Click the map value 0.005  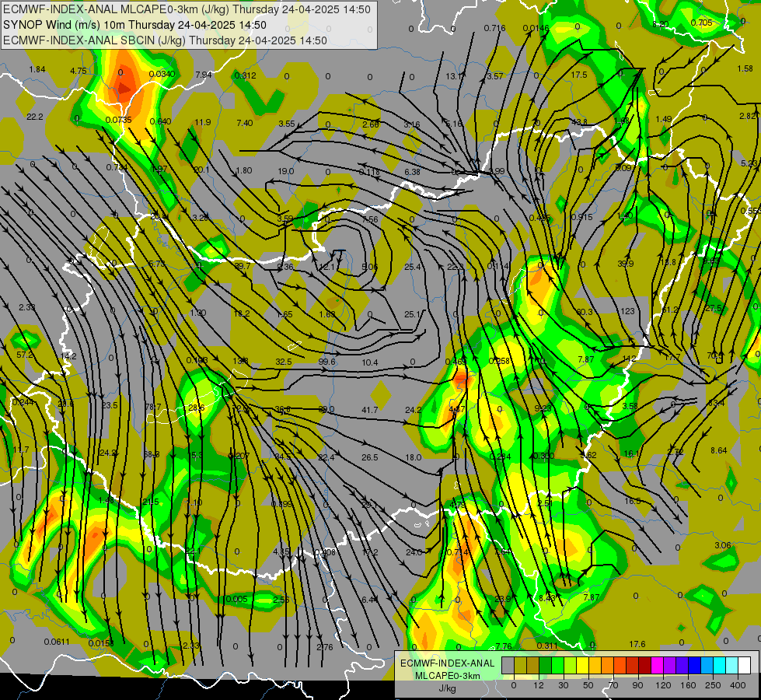point(237,599)
